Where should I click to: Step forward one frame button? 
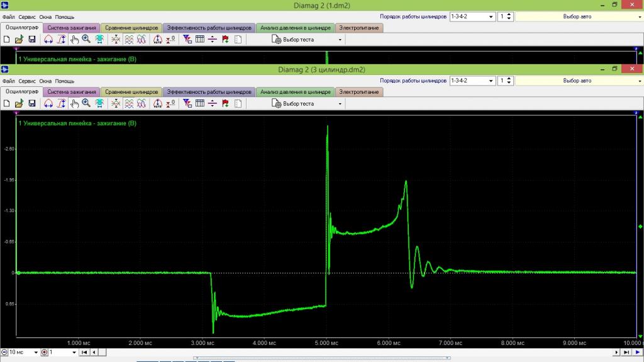616,352
